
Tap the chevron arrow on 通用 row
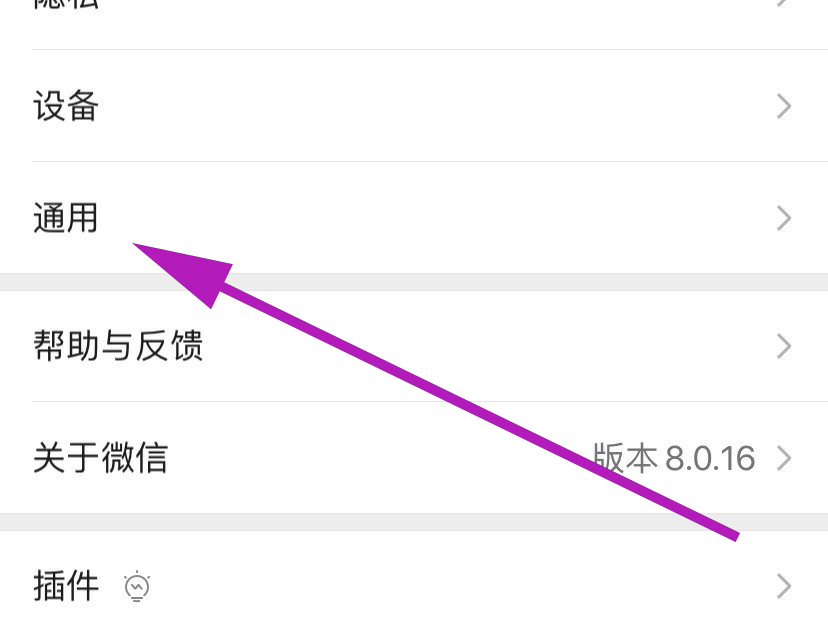[x=784, y=218]
